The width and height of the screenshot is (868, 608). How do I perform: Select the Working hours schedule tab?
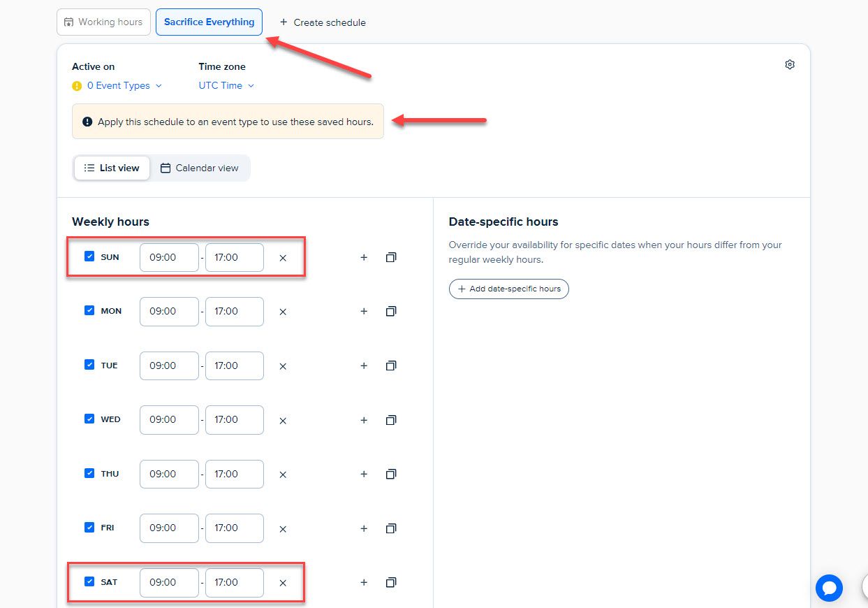pos(103,22)
